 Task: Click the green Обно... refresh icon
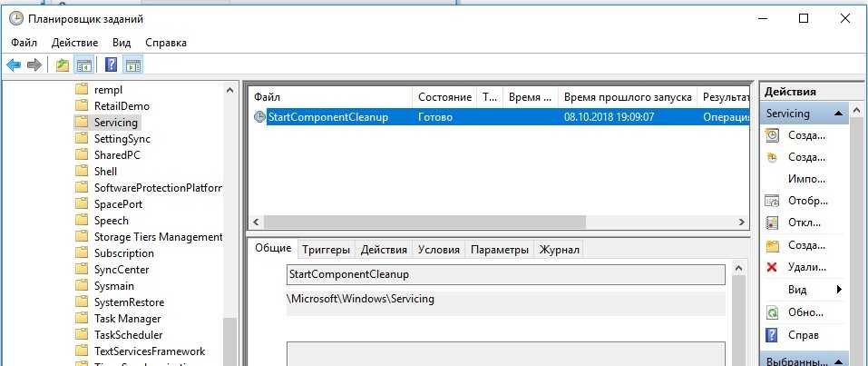772,312
